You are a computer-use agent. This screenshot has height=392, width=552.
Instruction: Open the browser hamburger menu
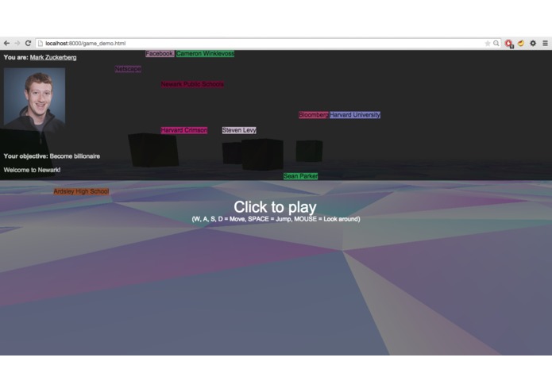(x=545, y=43)
